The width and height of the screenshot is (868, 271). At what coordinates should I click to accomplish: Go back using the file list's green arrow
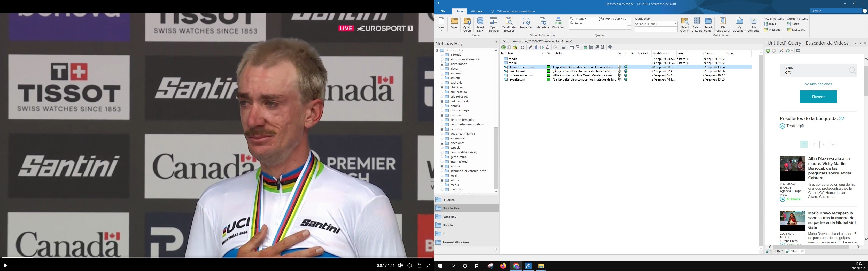pyautogui.click(x=503, y=47)
